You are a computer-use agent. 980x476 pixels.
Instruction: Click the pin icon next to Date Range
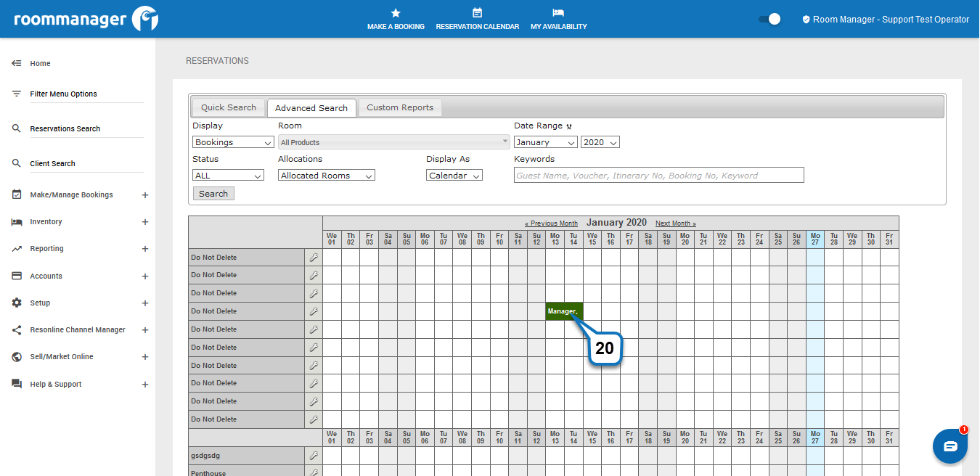tap(569, 126)
